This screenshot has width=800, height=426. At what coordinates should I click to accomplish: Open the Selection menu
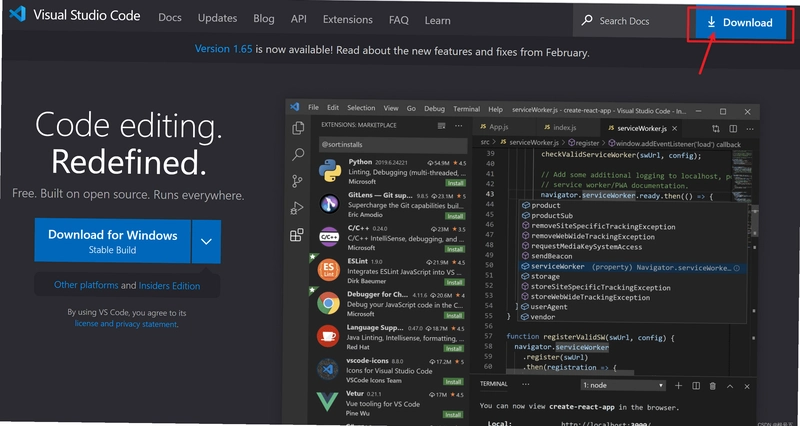pyautogui.click(x=361, y=108)
